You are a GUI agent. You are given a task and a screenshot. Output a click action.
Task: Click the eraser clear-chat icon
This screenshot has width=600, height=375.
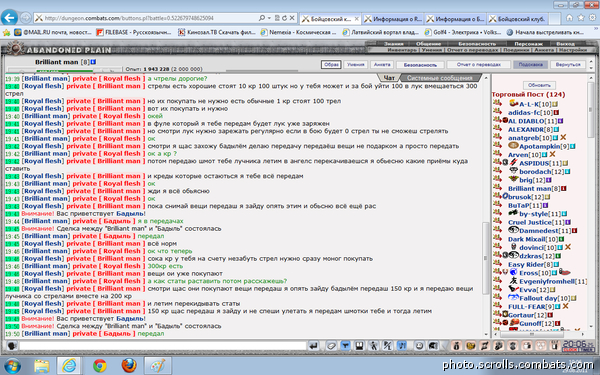[331, 346]
